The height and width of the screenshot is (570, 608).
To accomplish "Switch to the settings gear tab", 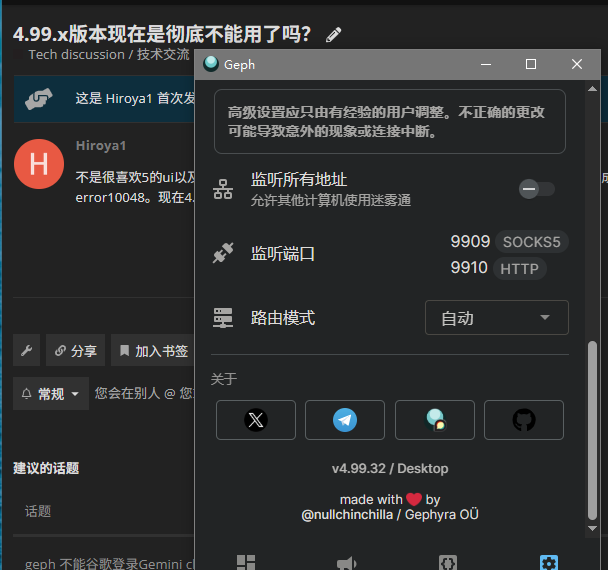I will coord(548,562).
